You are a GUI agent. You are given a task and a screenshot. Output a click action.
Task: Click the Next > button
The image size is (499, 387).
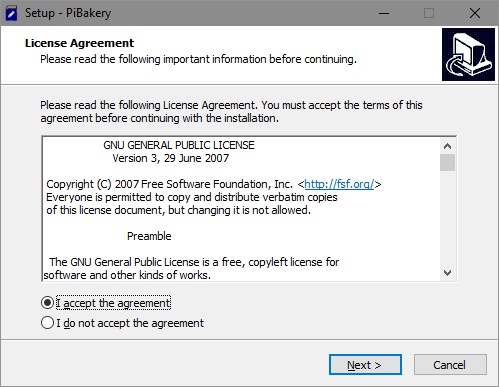pos(365,365)
